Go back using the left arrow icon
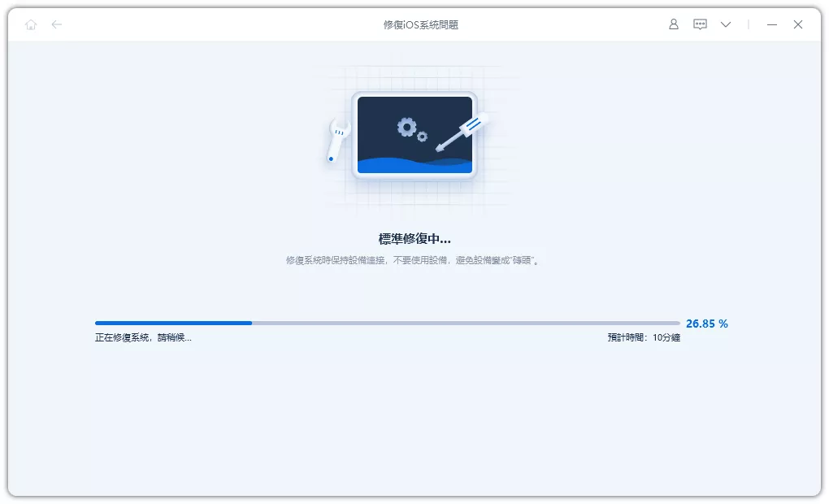The image size is (829, 504). tap(57, 24)
